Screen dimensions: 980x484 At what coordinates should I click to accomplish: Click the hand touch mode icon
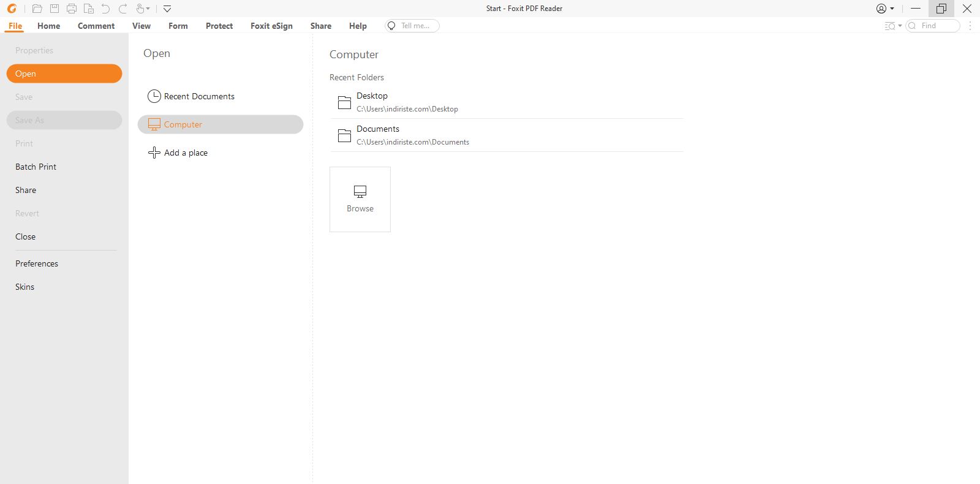coord(140,9)
